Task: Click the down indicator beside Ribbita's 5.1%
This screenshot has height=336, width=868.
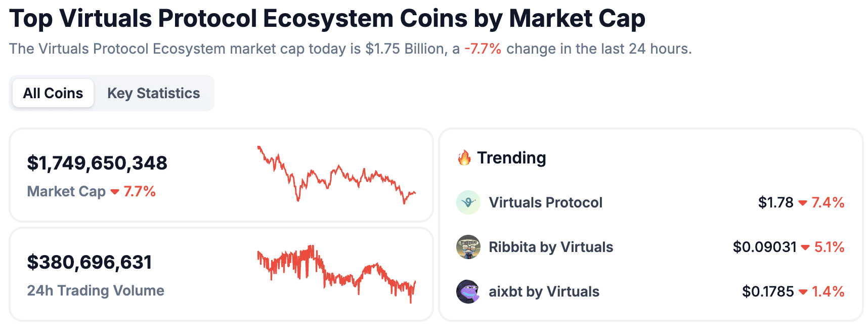Action: tap(806, 247)
